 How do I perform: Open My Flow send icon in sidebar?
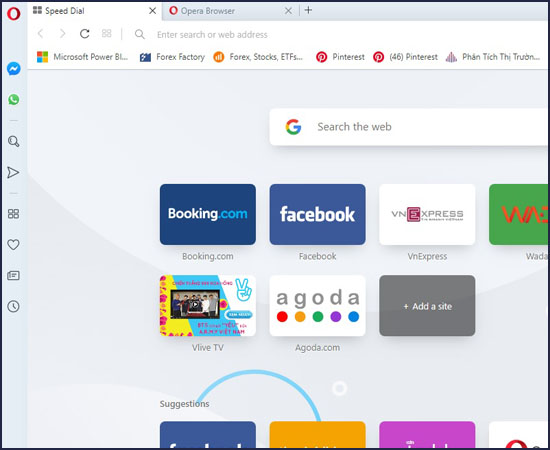pyautogui.click(x=13, y=172)
